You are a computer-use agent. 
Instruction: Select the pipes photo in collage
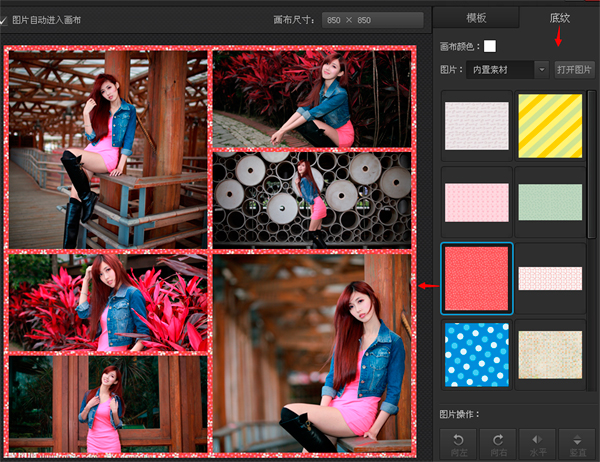(312, 200)
